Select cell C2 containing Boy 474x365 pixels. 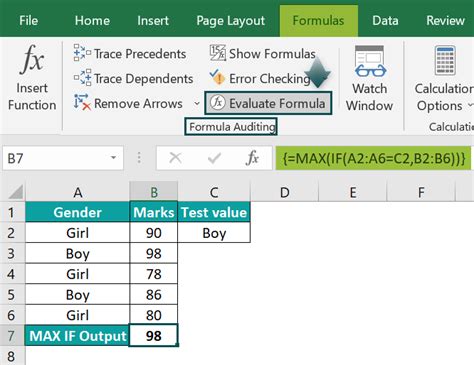click(214, 233)
